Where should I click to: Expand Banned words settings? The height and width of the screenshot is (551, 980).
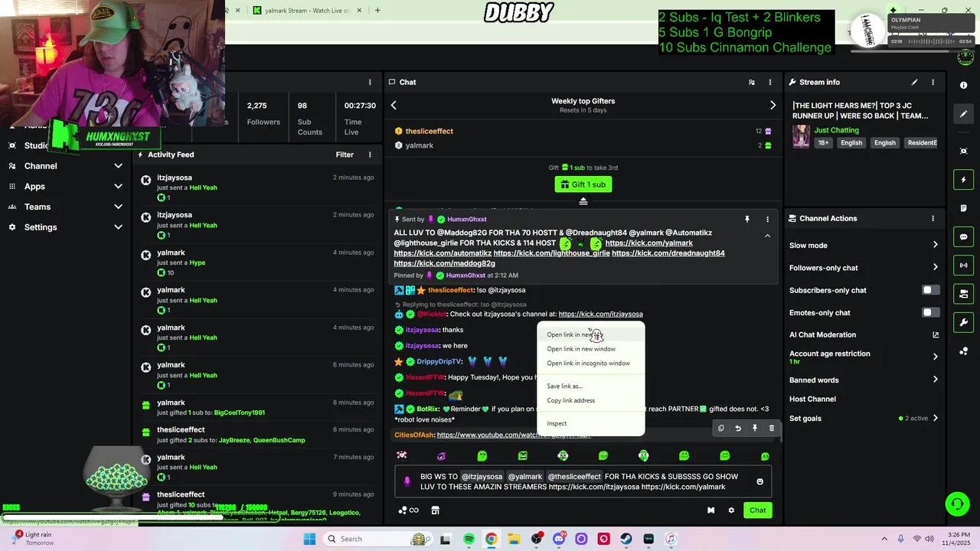pyautogui.click(x=935, y=380)
